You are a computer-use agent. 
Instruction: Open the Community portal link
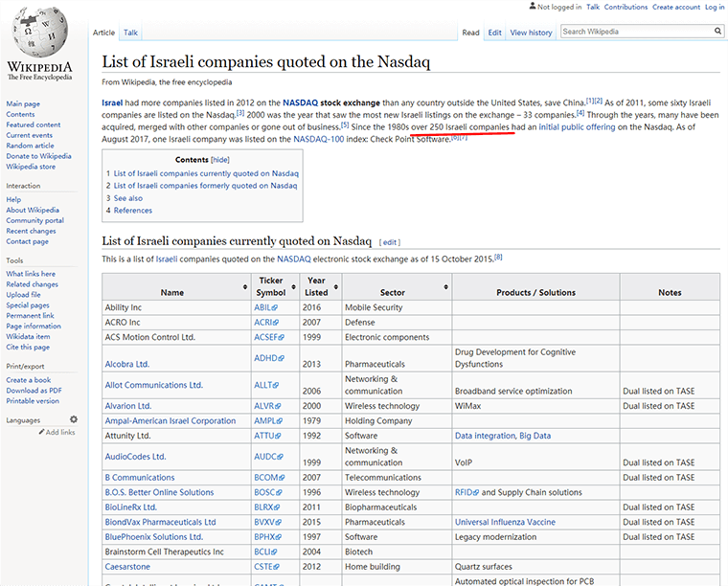click(34, 220)
